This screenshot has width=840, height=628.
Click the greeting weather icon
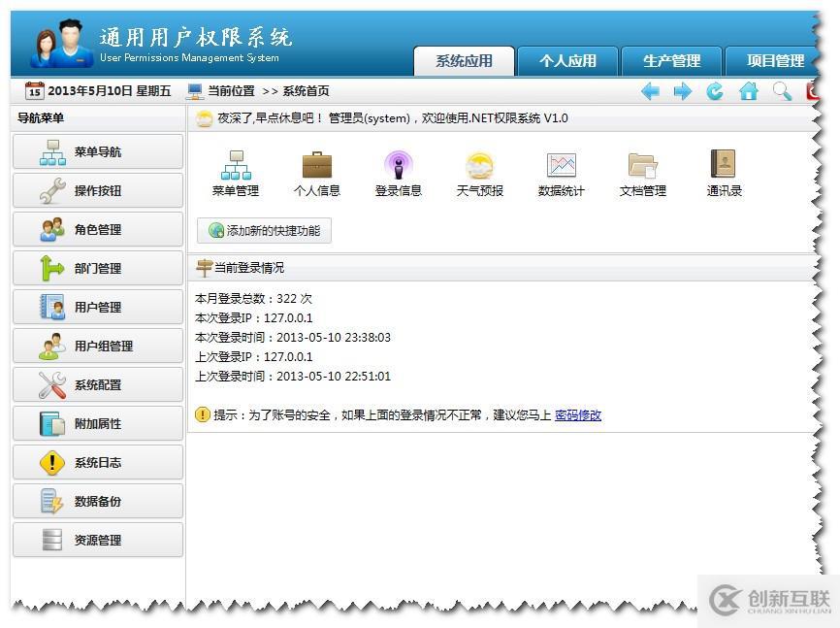204,118
